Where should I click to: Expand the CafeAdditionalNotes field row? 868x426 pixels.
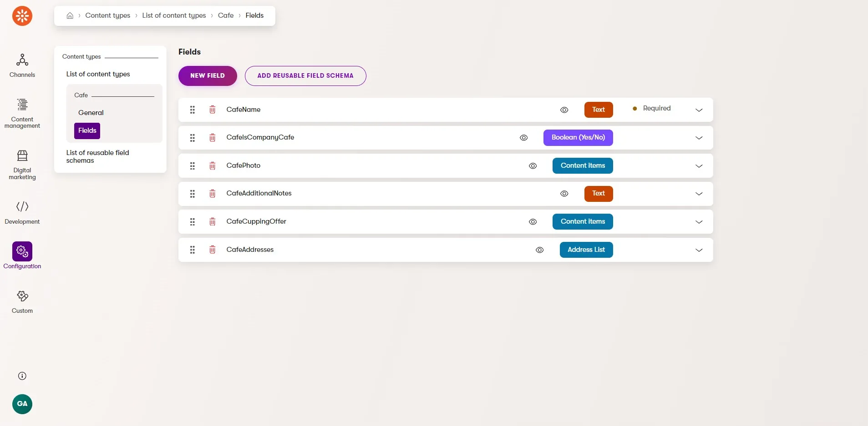point(699,194)
